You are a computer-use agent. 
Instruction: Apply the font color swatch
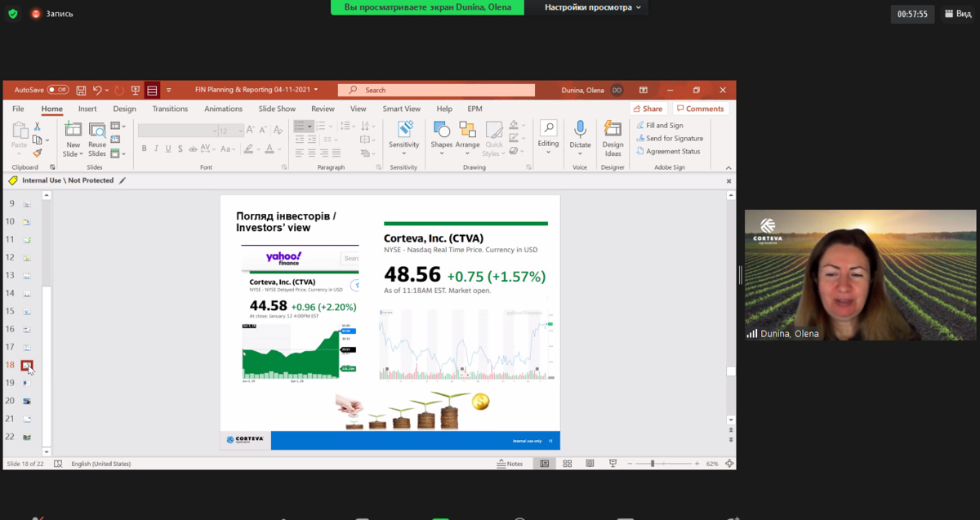point(269,149)
